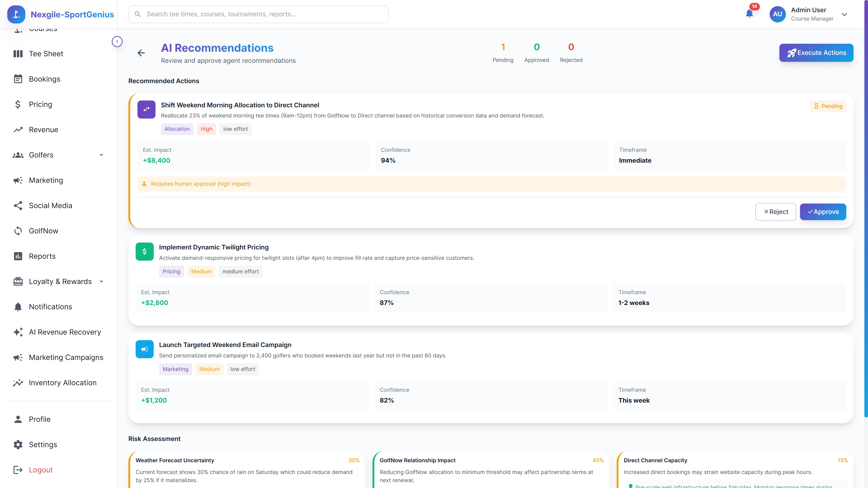Click the Marketing Campaigns megaphone icon
The width and height of the screenshot is (868, 488).
(x=18, y=357)
